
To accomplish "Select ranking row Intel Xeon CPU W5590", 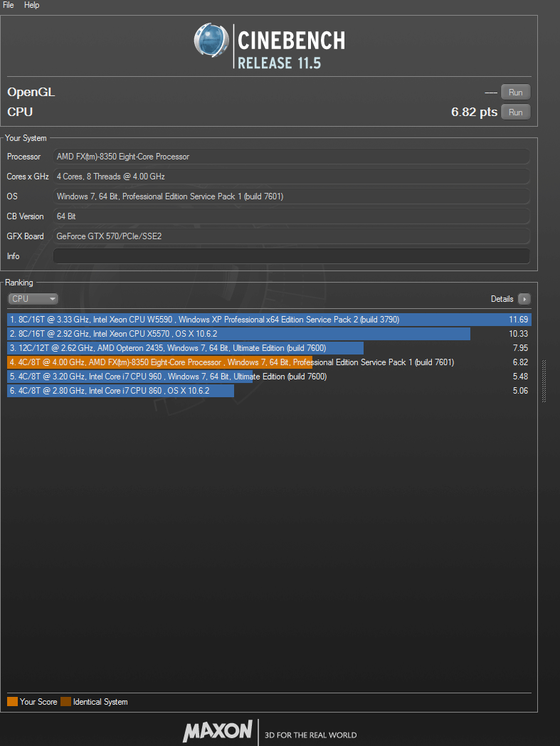I will click(x=269, y=320).
